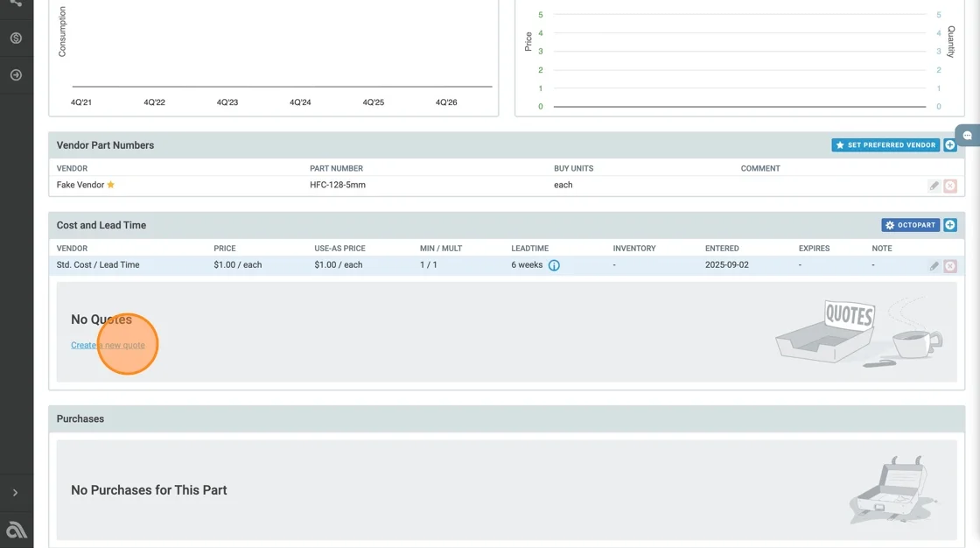The image size is (980, 548).
Task: Edit the Std. Cost / Lead Time row
Action: 934,265
